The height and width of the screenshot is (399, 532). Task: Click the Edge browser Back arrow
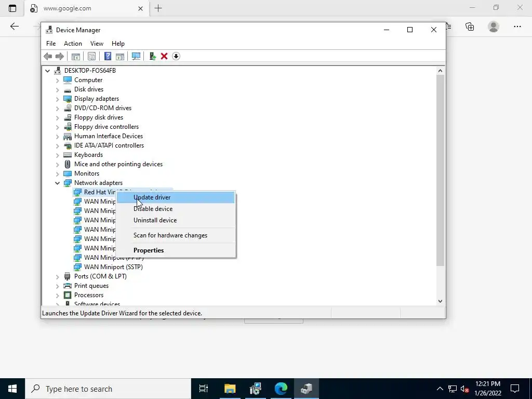[14, 26]
